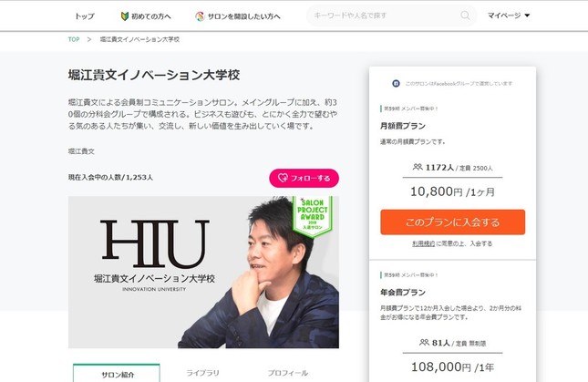
Task: Click members icon beside 1172人
Action: coord(418,167)
